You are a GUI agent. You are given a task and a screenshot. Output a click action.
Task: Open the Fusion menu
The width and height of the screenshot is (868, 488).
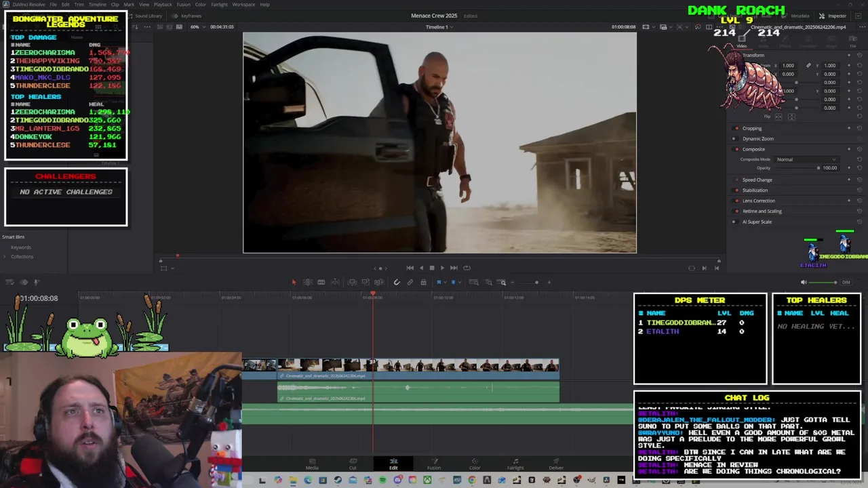tap(183, 5)
